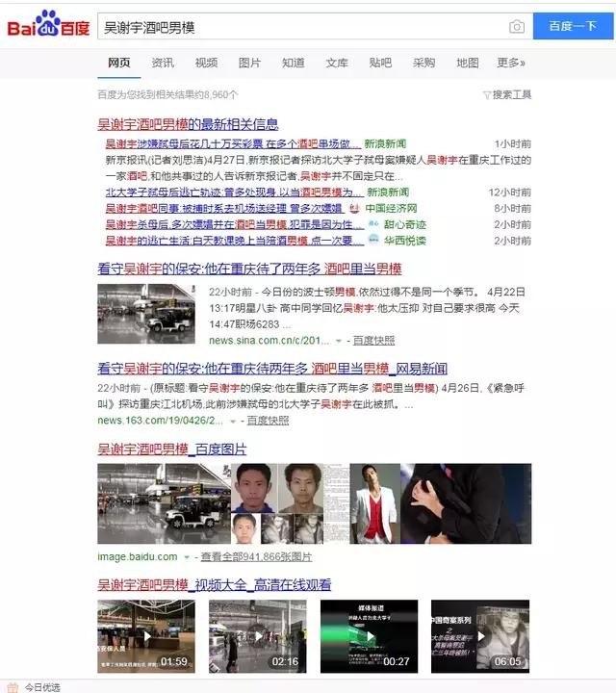Click the 今日优选 icon in bottom bar

(x=11, y=687)
